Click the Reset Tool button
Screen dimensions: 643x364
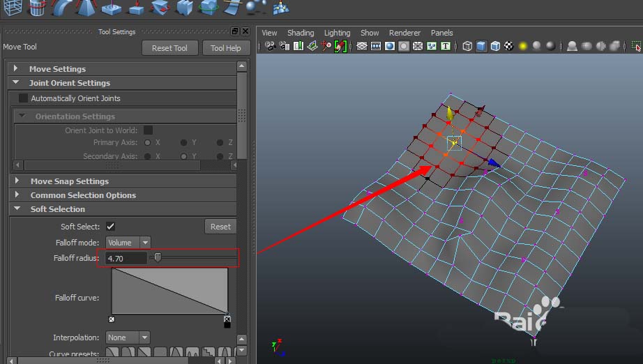click(169, 48)
